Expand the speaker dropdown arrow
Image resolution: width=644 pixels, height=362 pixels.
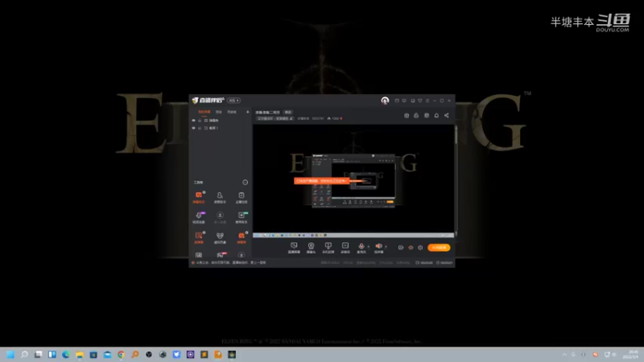pyautogui.click(x=386, y=247)
